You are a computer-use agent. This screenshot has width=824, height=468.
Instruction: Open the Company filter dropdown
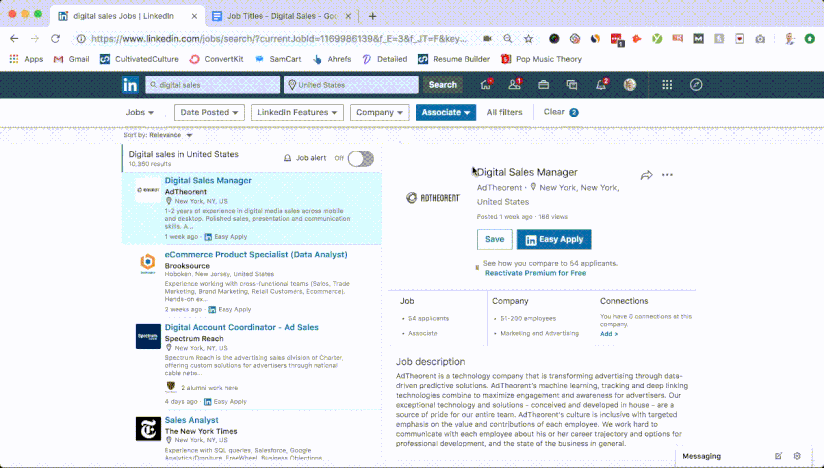coord(379,112)
